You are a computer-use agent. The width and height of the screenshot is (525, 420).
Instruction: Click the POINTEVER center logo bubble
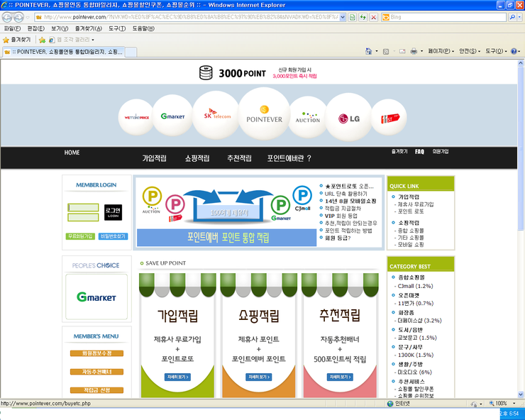pyautogui.click(x=264, y=114)
